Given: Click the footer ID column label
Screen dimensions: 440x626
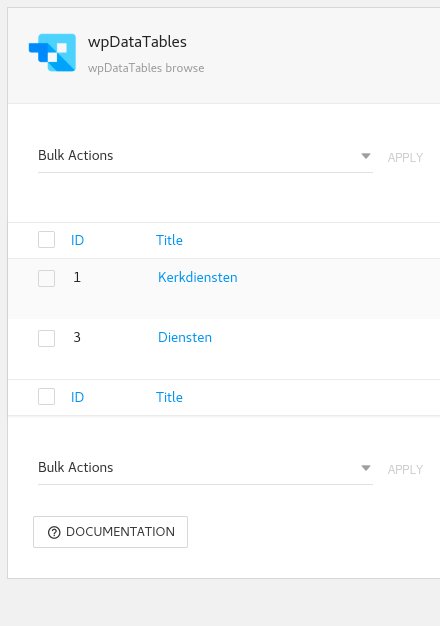Looking at the screenshot, I should pyautogui.click(x=77, y=397).
